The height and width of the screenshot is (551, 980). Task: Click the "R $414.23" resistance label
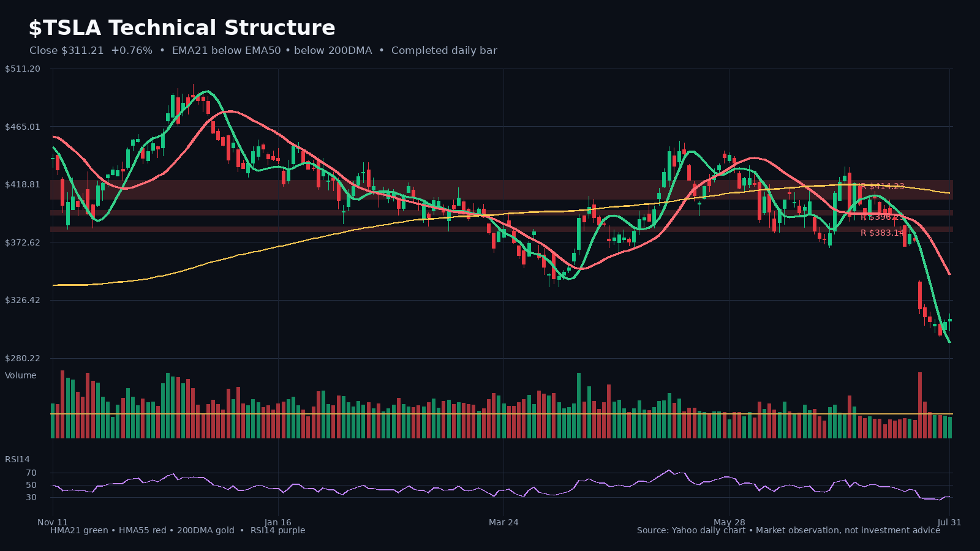883,186
